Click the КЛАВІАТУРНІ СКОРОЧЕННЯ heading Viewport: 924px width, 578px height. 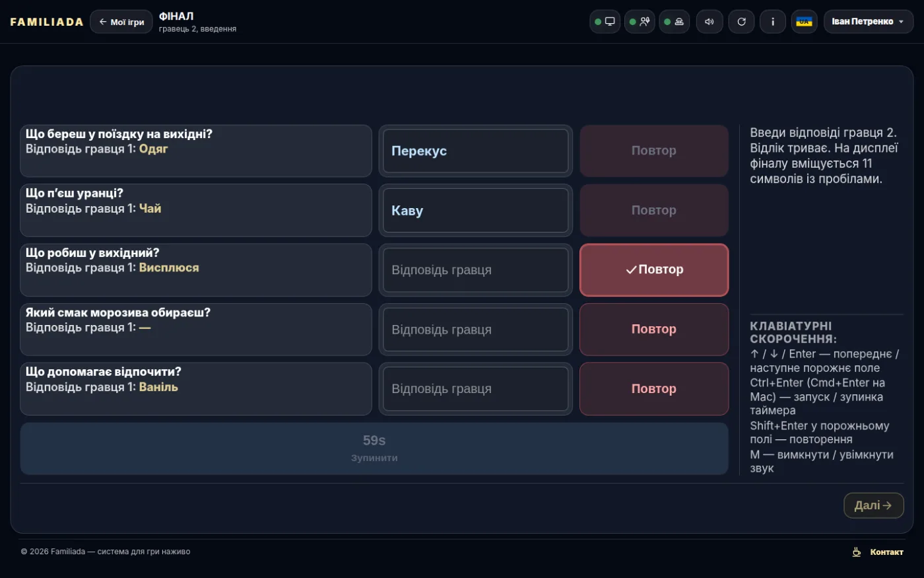(793, 332)
